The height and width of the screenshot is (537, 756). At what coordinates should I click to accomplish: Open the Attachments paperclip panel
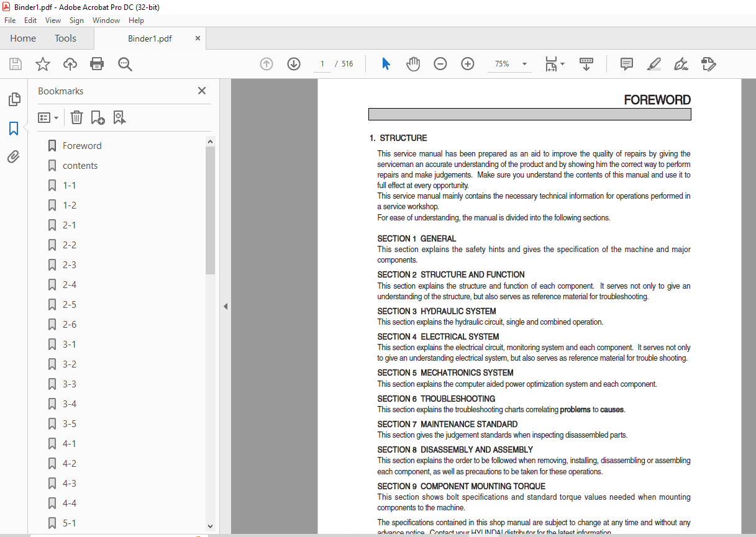point(14,157)
